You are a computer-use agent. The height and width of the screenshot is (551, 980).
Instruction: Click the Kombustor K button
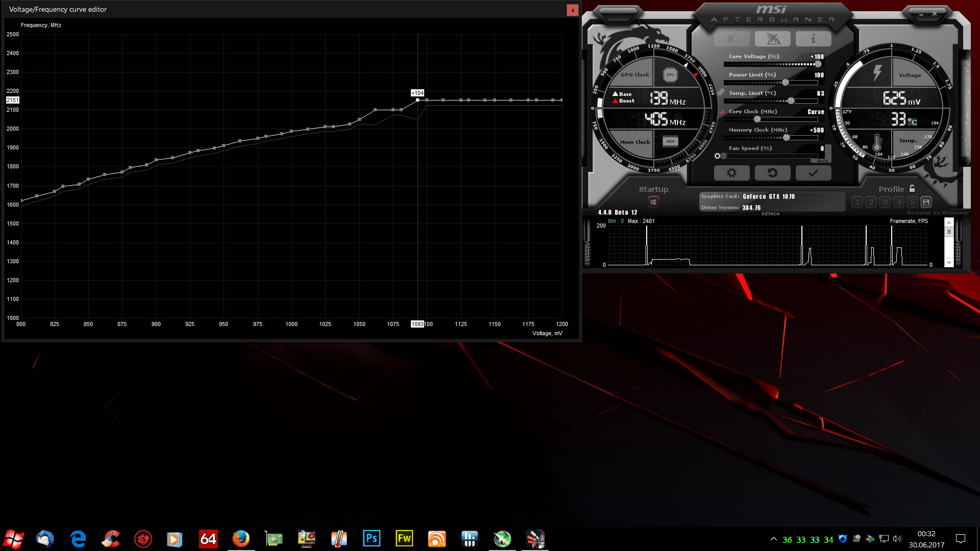click(731, 39)
